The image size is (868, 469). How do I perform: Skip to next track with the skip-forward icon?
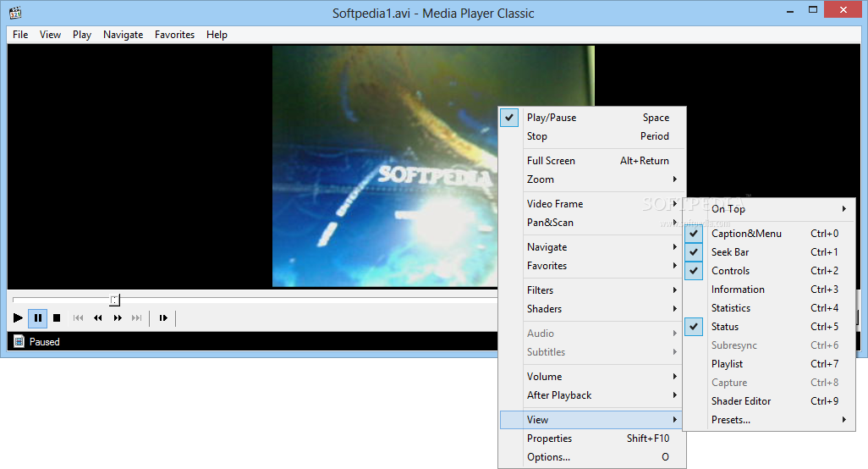click(137, 317)
